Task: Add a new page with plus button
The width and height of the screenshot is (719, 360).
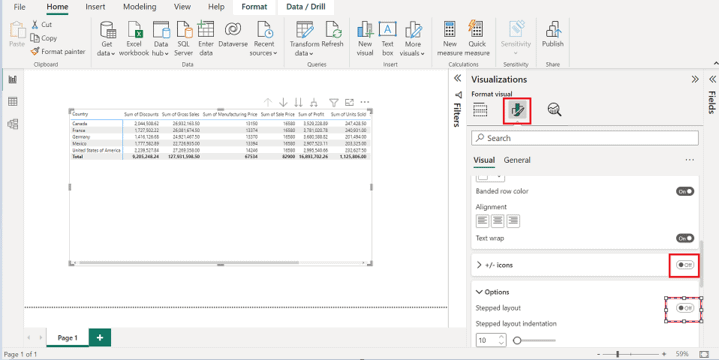Action: tap(100, 338)
